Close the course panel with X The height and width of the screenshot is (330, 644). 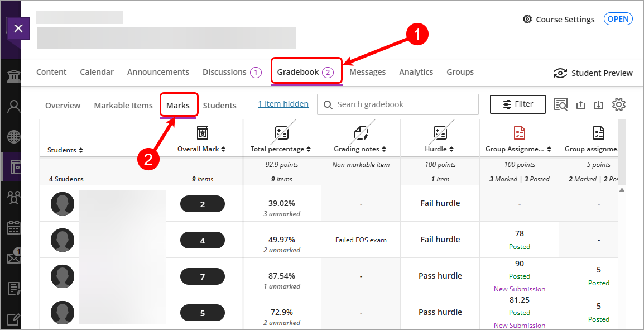point(18,28)
